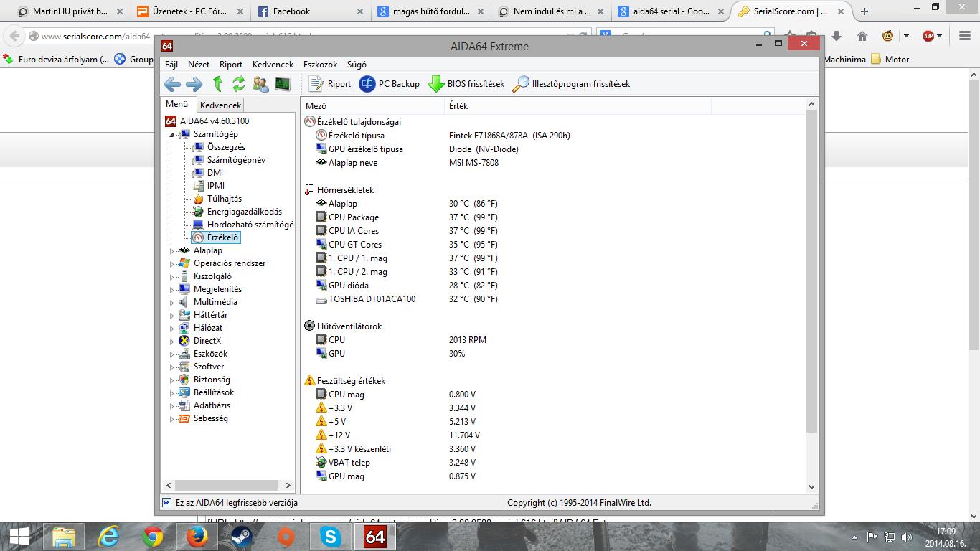Screen dimensions: 980x551
Task: Click the PC Backup toolbar button
Action: [x=390, y=84]
